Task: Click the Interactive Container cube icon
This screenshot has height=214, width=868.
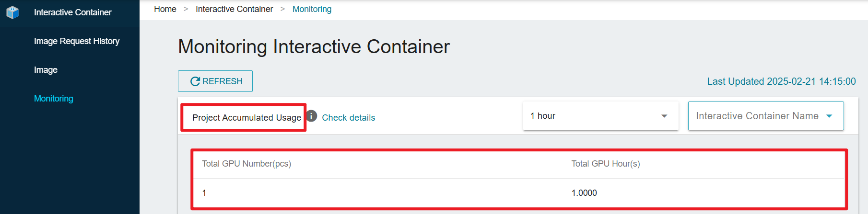Action: [12, 12]
